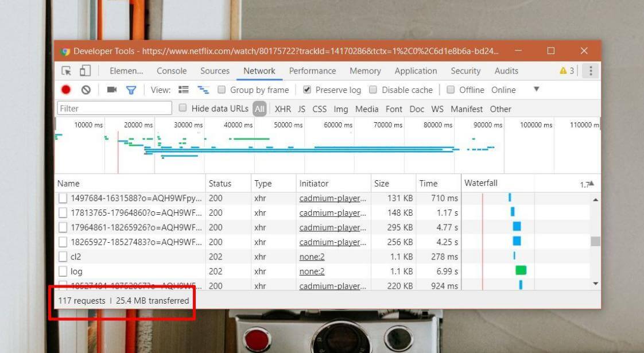This screenshot has height=353, width=644.
Task: Open the DevTools three-dot menu
Action: coord(591,71)
